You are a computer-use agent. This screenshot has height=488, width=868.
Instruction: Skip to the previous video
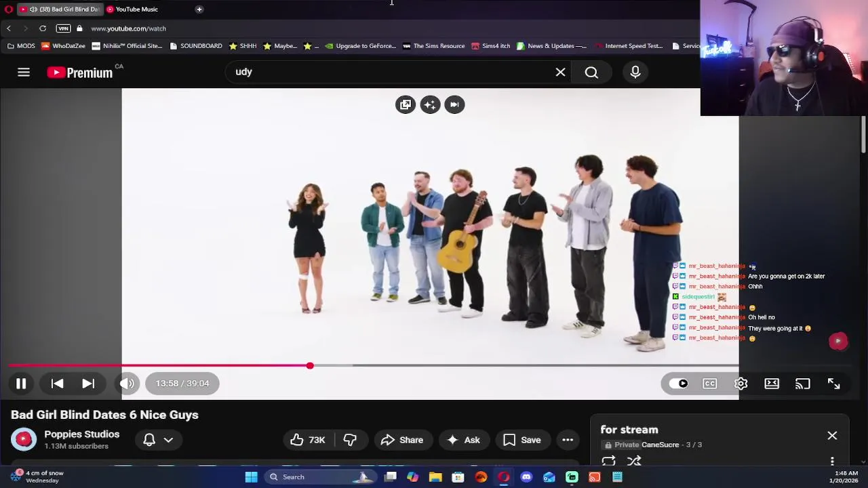57,384
